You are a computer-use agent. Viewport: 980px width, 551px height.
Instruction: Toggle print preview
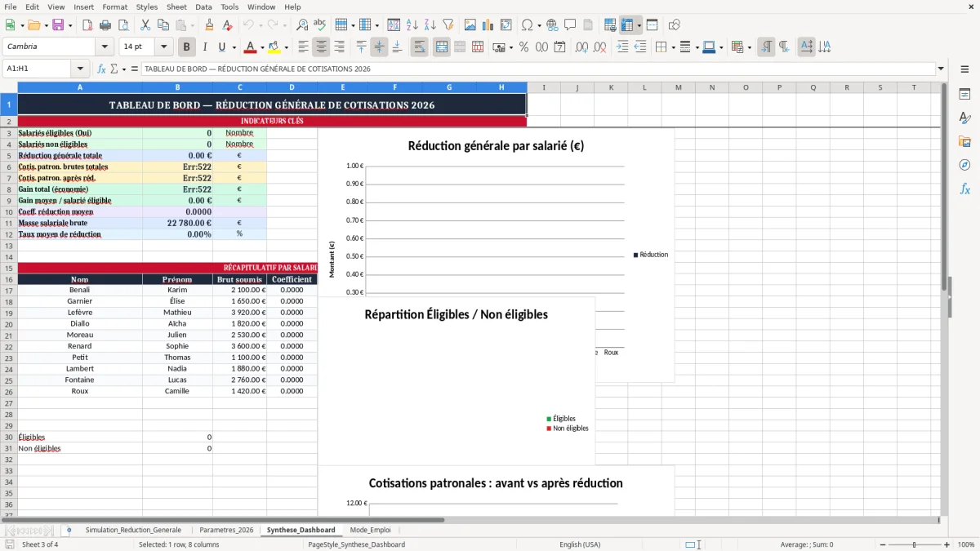point(122,25)
